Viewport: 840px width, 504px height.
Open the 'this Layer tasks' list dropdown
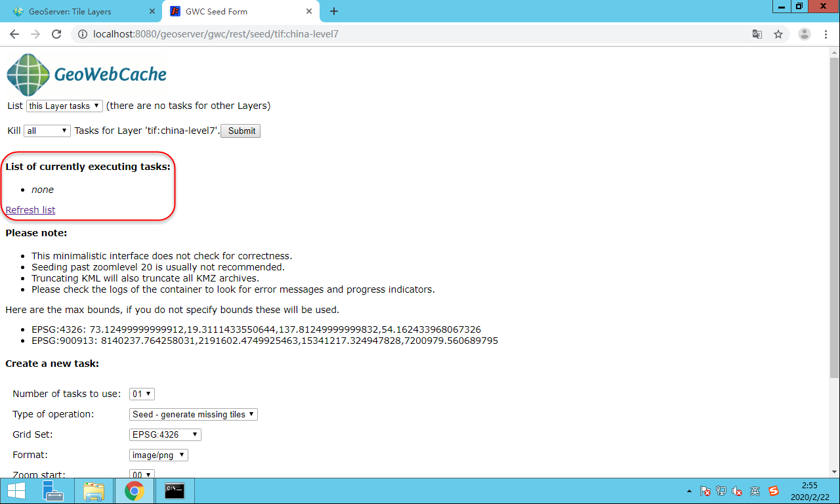[x=64, y=106]
